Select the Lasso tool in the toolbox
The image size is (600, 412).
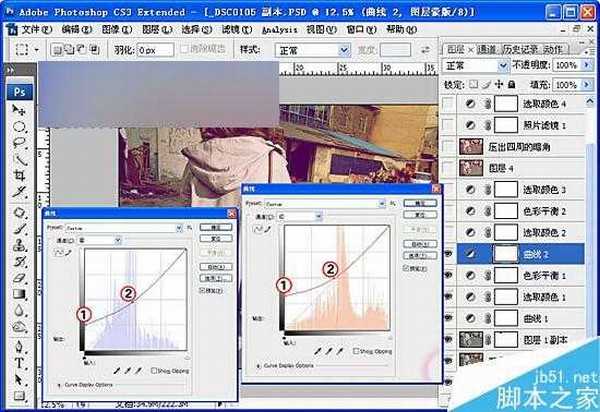19,143
